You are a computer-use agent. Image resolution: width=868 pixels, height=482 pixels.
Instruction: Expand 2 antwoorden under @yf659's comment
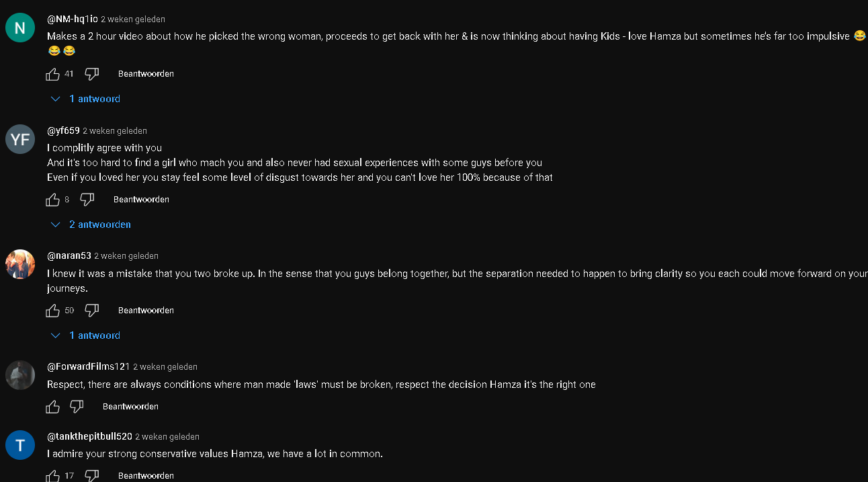point(91,225)
